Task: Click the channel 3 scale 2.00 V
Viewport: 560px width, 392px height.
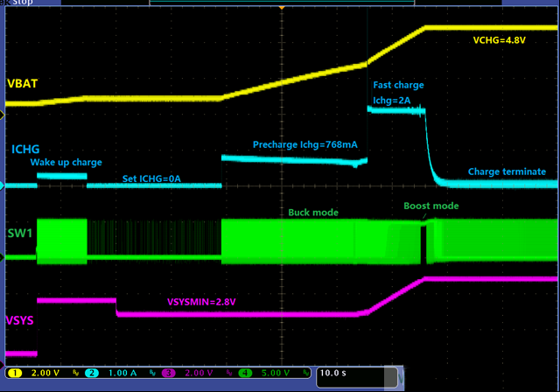Action: (x=199, y=373)
